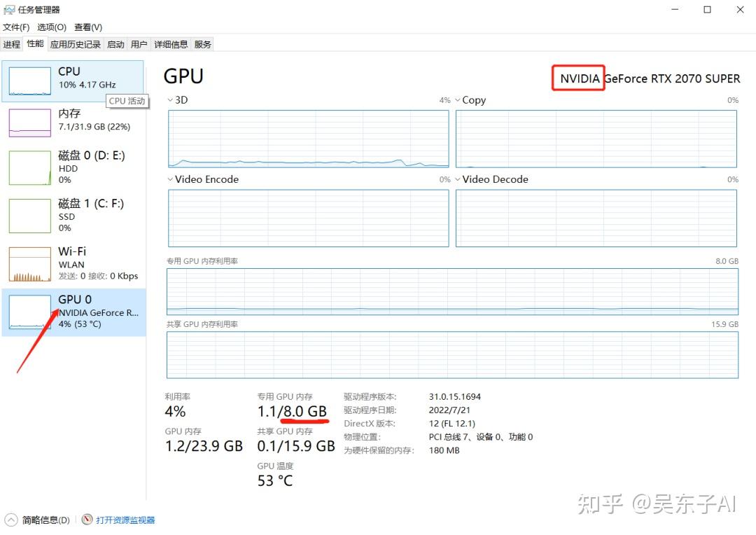Click the '4% (53 °C)' GPU sidebar text

(x=80, y=324)
